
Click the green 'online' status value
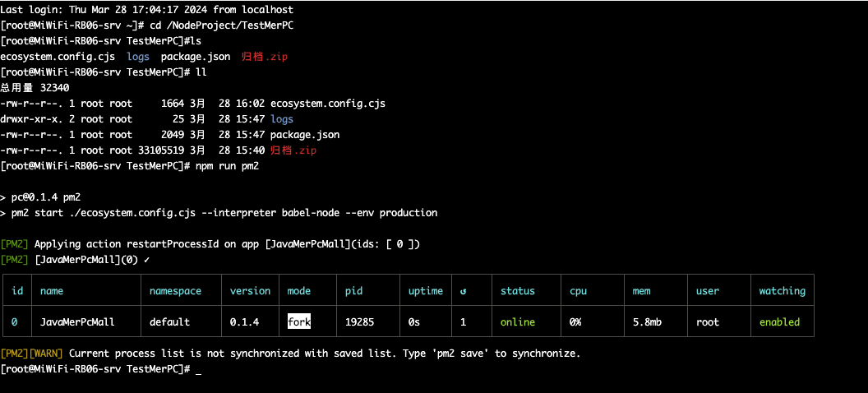518,321
